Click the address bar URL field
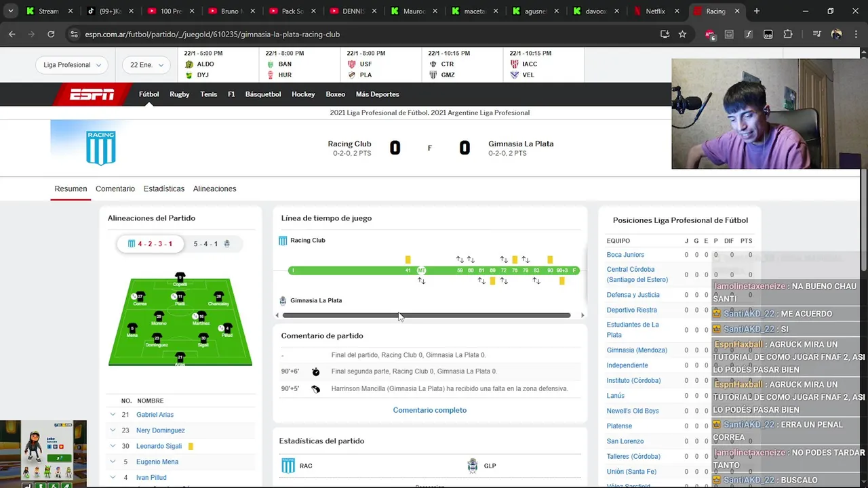The width and height of the screenshot is (868, 488). point(366,34)
